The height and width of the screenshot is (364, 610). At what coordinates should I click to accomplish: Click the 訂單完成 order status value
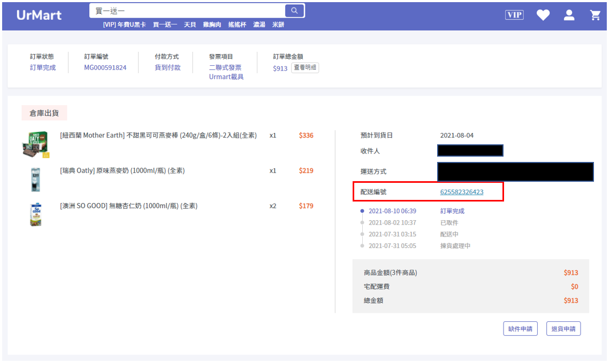43,67
